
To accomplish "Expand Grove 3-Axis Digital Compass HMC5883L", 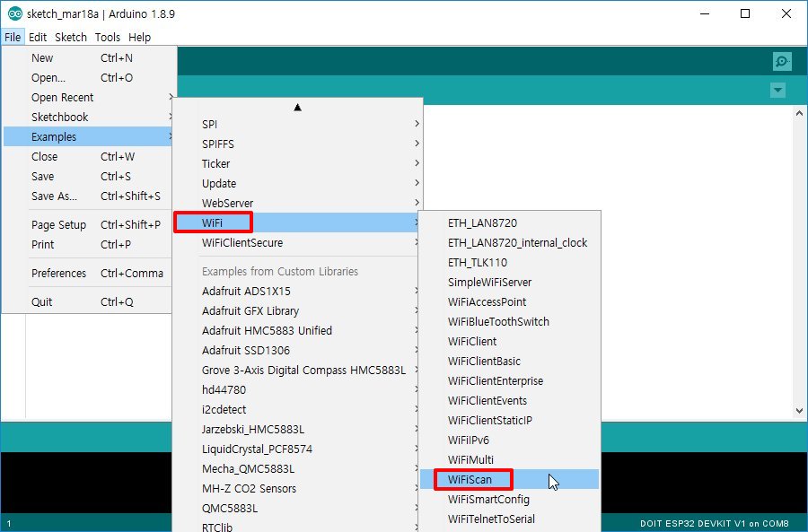I will [x=297, y=370].
